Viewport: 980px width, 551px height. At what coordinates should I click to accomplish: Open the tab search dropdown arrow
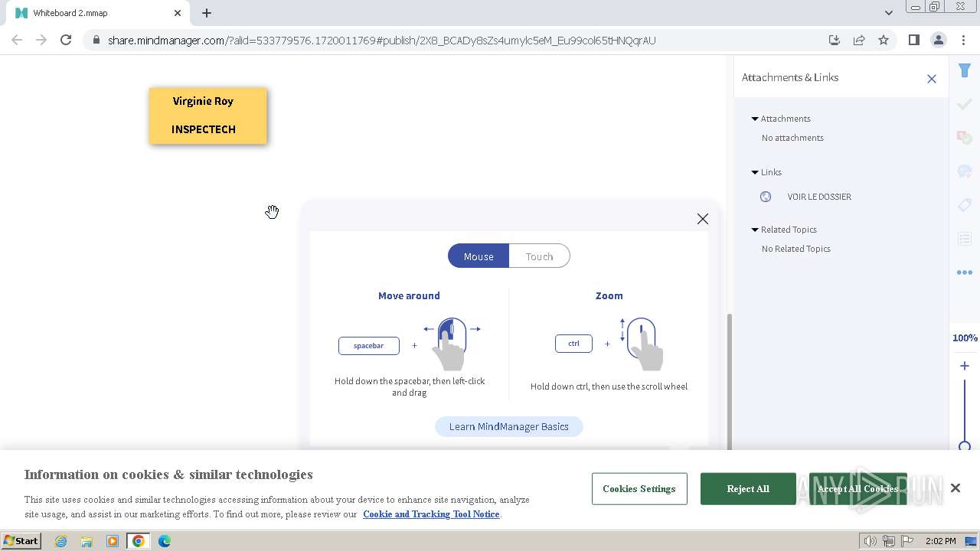(x=888, y=13)
